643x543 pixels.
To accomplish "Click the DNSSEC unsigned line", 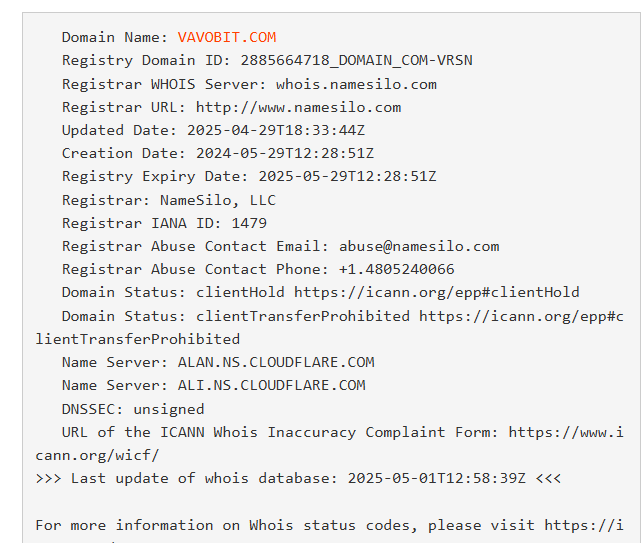I will click(133, 408).
